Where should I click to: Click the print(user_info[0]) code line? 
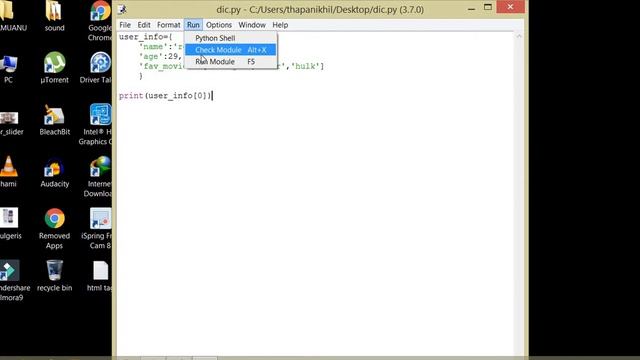[x=165, y=96]
